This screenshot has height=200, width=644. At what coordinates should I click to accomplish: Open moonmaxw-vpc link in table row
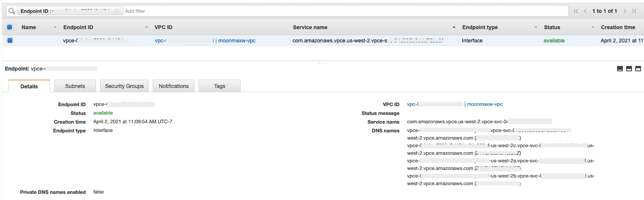[237, 41]
